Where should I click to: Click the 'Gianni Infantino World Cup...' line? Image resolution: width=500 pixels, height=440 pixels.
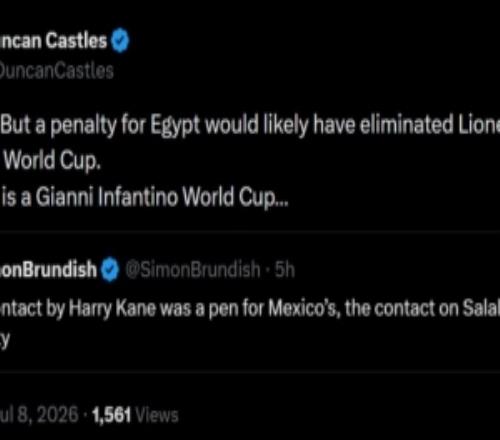click(145, 197)
